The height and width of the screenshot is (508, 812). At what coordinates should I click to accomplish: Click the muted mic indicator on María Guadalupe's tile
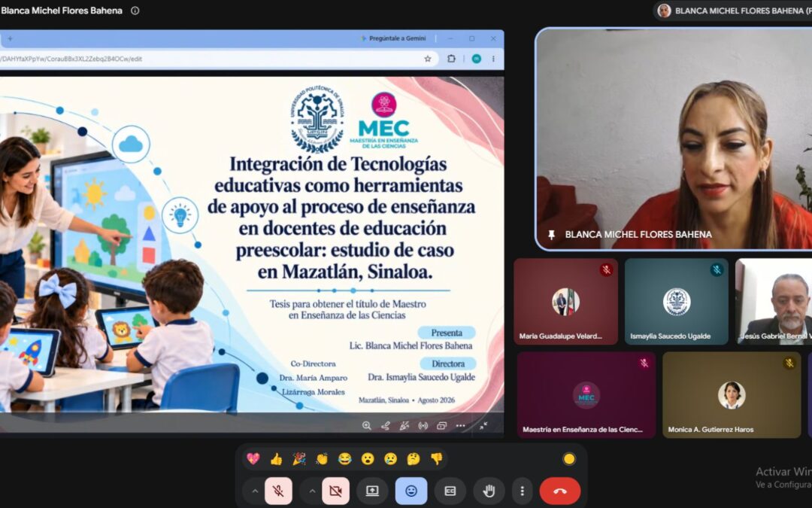point(607,269)
